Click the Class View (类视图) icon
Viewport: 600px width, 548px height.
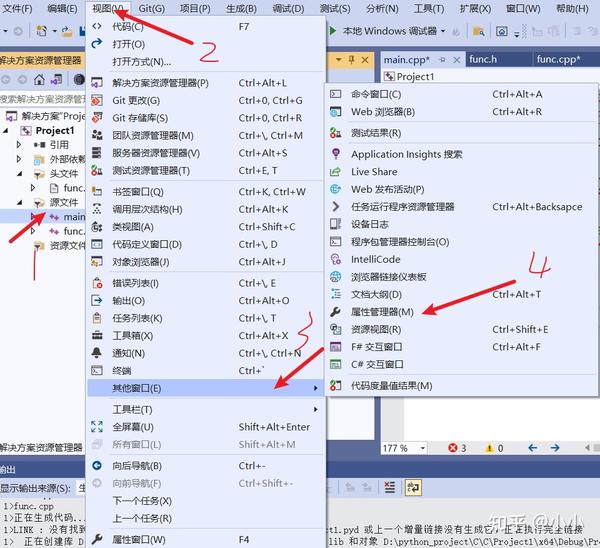point(97,227)
